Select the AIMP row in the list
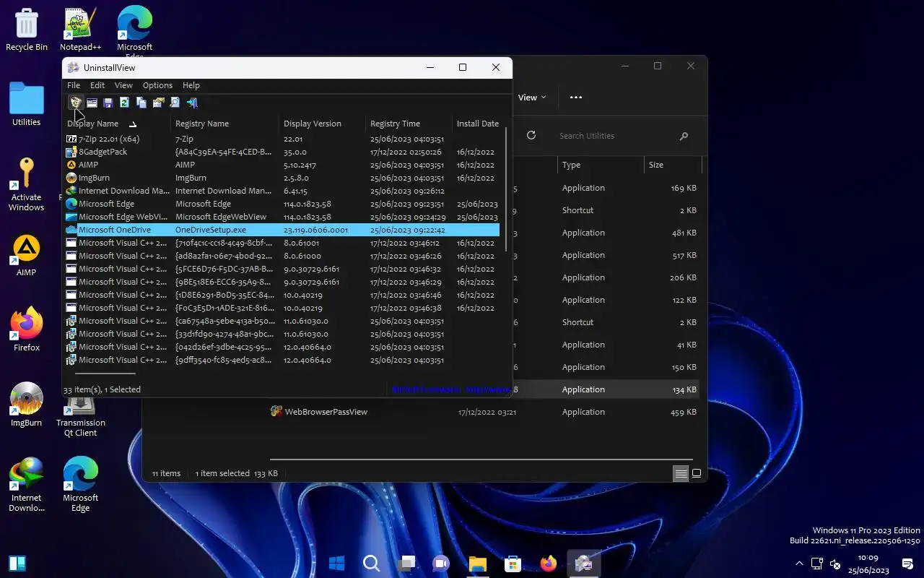 coord(282,165)
